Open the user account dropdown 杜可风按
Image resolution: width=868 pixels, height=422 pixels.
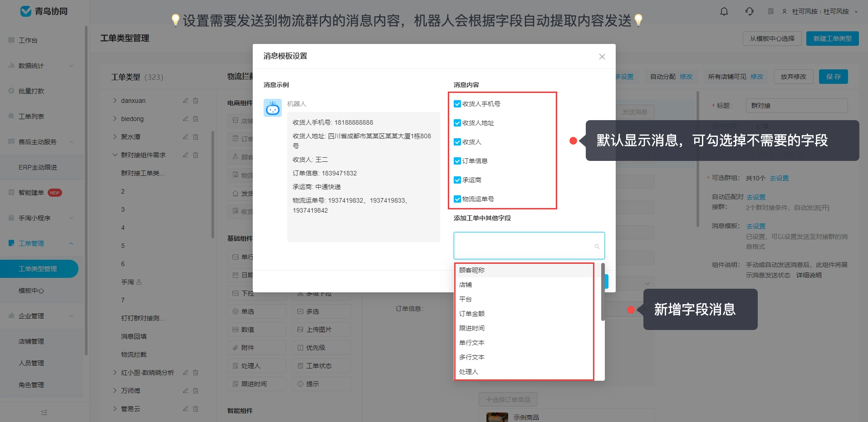(820, 11)
